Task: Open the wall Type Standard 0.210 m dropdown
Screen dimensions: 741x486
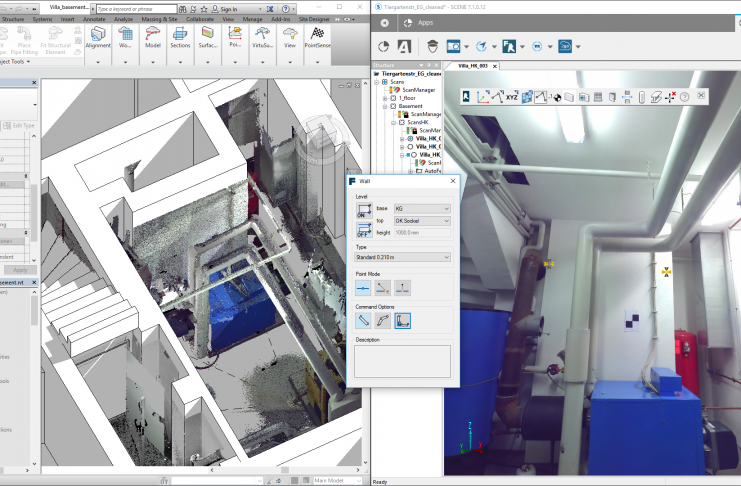Action: (403, 258)
